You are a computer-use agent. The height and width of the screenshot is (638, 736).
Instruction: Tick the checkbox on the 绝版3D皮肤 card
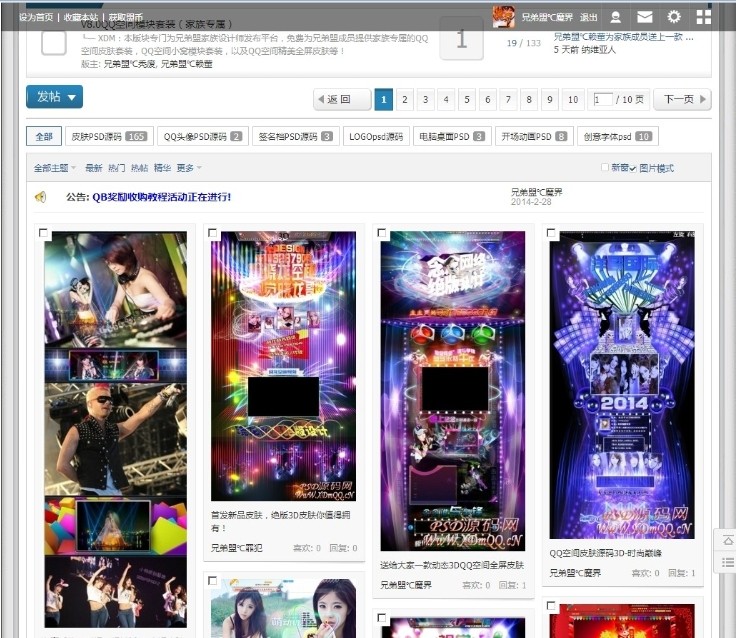click(x=212, y=233)
